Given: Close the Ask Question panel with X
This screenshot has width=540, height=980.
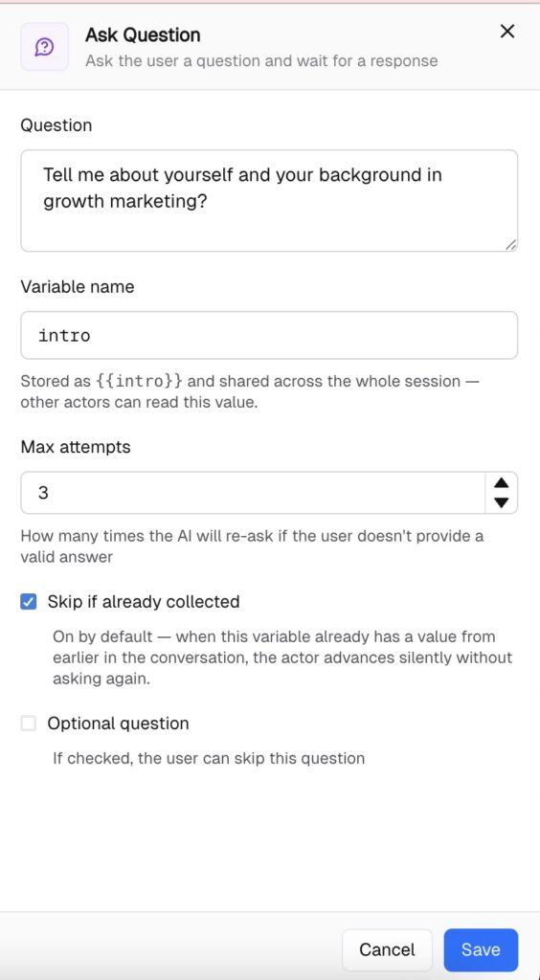Looking at the screenshot, I should coord(506,32).
